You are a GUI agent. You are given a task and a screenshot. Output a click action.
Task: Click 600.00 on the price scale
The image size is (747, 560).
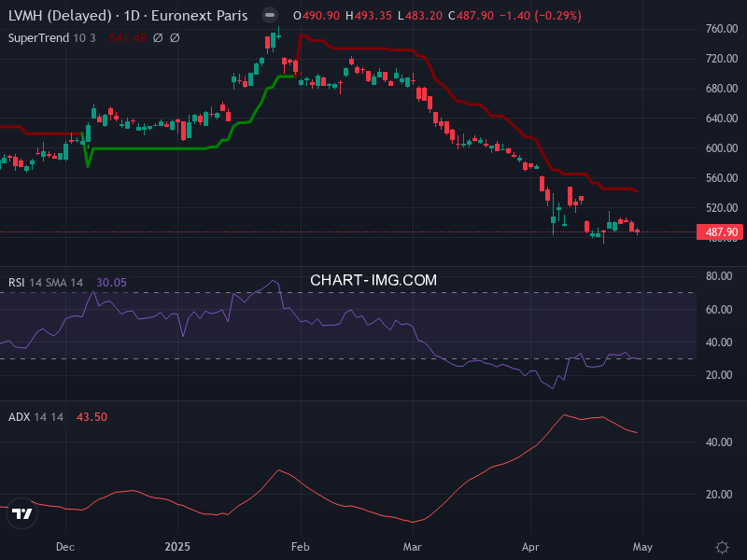coord(722,148)
